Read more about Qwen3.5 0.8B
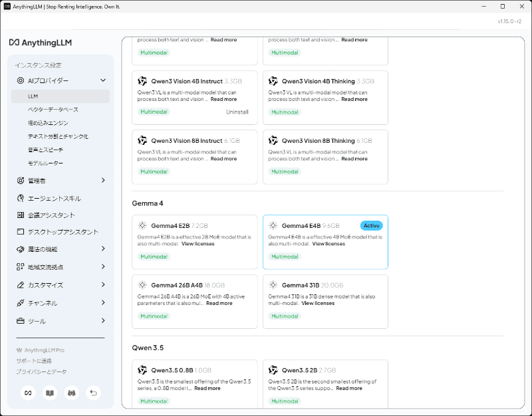The width and height of the screenshot is (532, 416). 207,388
